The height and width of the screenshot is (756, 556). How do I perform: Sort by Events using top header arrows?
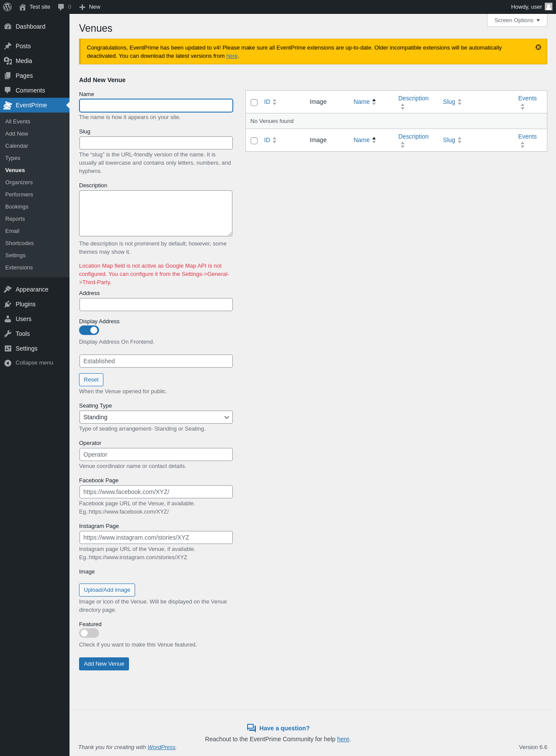(523, 107)
